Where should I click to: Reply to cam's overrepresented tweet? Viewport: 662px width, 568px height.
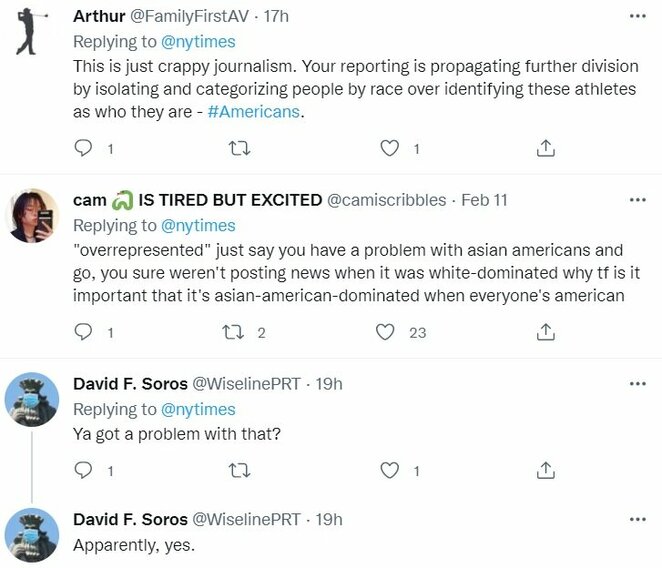pos(83,332)
